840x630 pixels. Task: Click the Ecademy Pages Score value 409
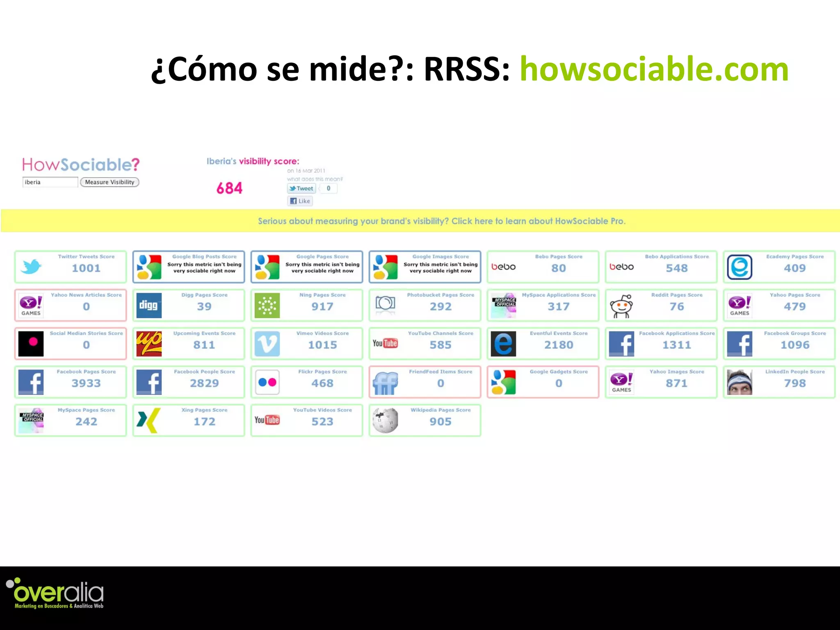[795, 268]
